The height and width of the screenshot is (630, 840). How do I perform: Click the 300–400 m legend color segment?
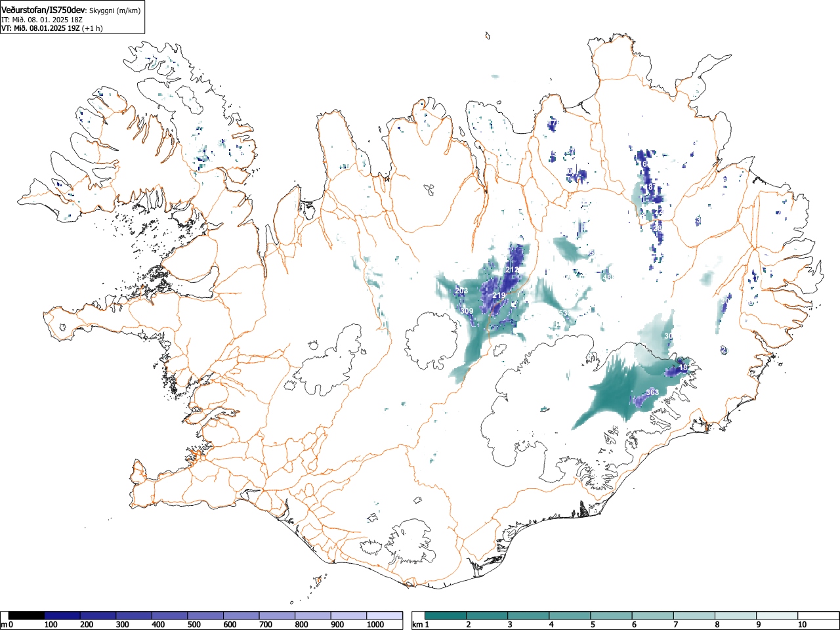[134, 616]
